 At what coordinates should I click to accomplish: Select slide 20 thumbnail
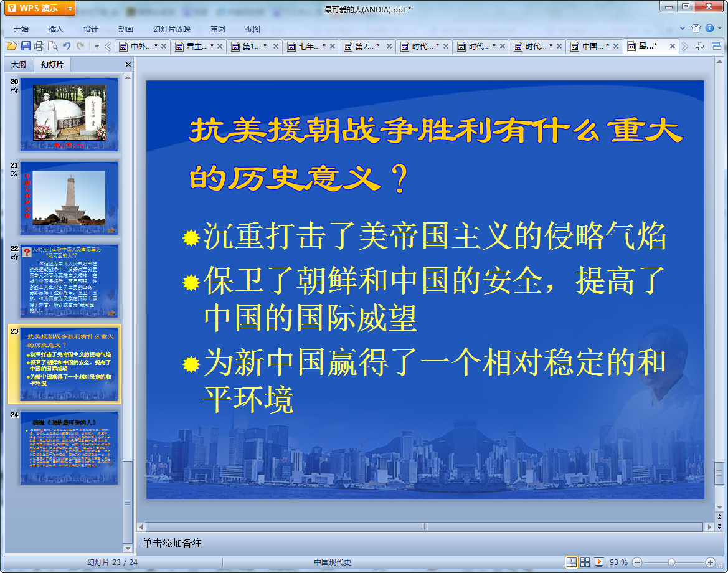click(x=69, y=115)
